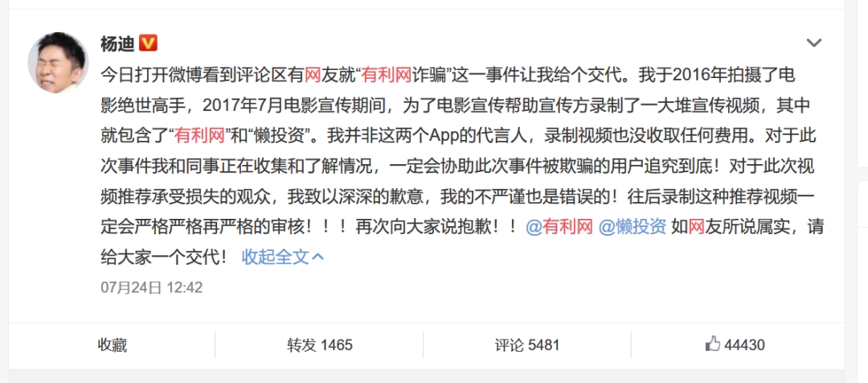Open comments via 评论 5481
The height and width of the screenshot is (383, 868).
click(x=527, y=345)
